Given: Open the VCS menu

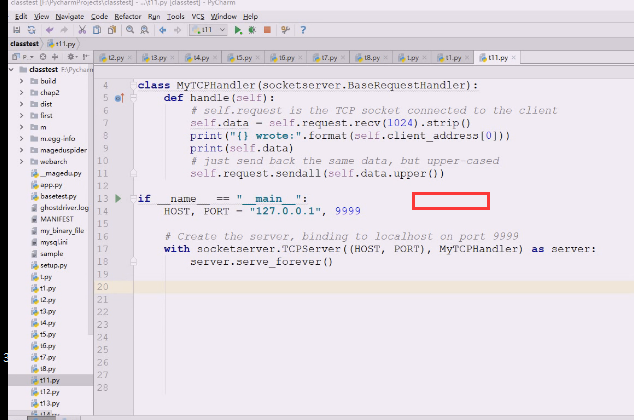Looking at the screenshot, I should tap(198, 17).
